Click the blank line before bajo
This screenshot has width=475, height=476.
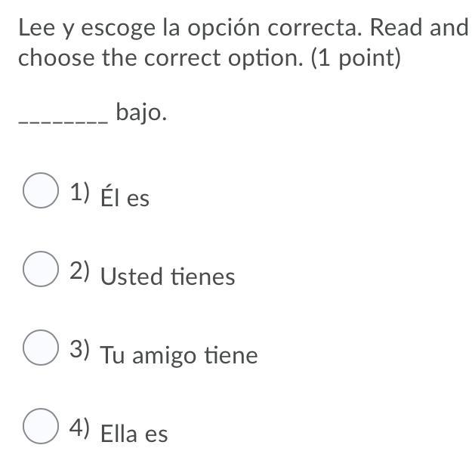63,119
